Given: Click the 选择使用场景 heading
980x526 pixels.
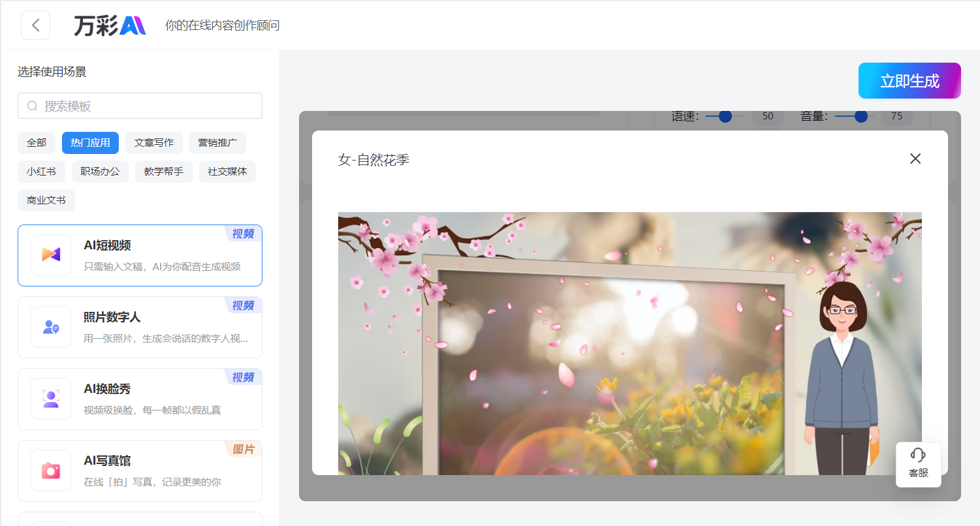Looking at the screenshot, I should [x=52, y=72].
